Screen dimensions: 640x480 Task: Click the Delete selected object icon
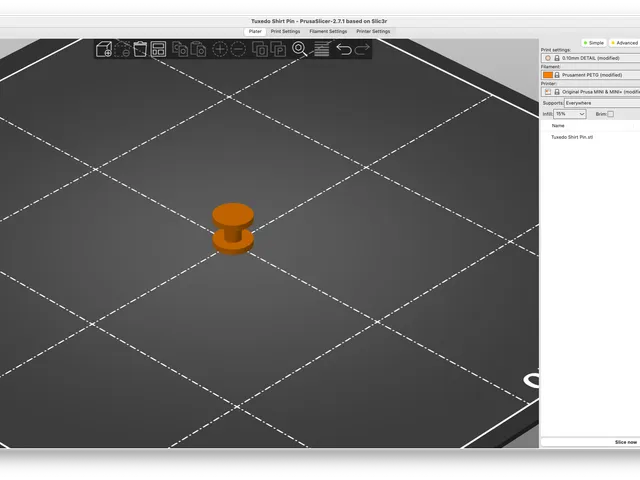[122, 49]
